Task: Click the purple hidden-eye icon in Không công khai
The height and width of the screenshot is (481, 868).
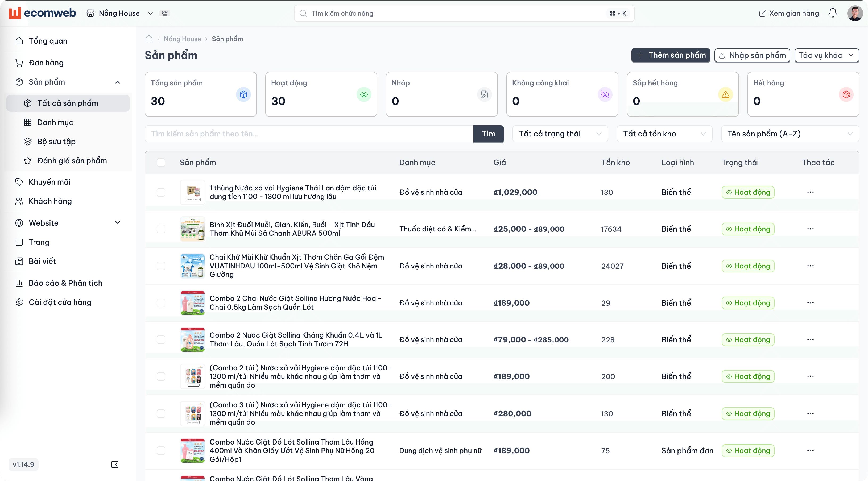Action: pyautogui.click(x=605, y=94)
